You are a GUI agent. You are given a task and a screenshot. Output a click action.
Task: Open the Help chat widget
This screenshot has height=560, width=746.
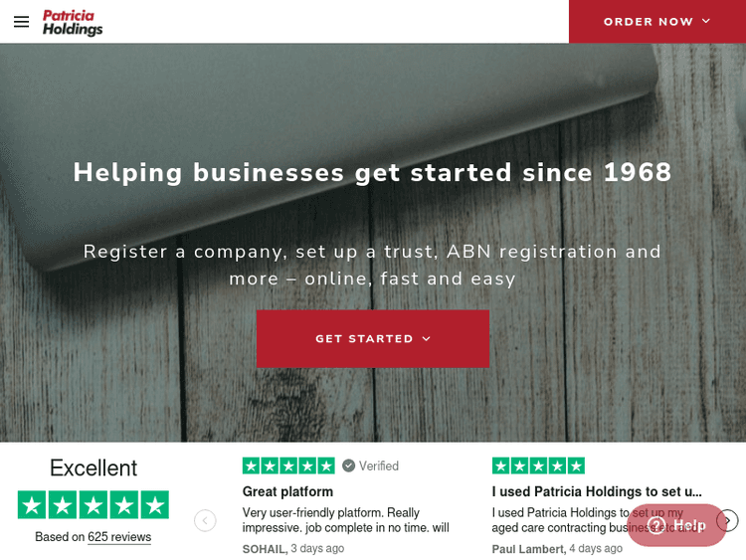pyautogui.click(x=677, y=525)
